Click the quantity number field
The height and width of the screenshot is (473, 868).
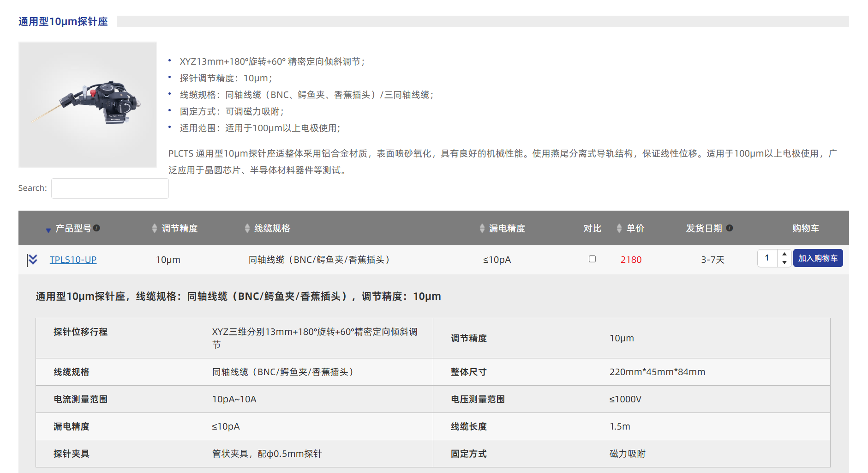point(767,258)
